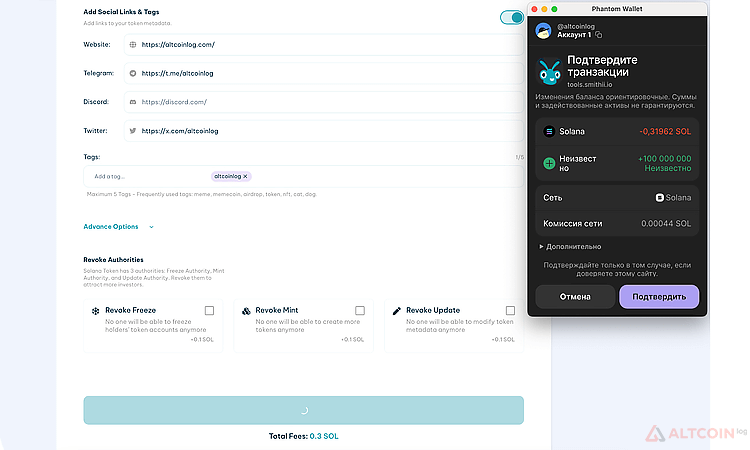Check the Revoke Freeze checkbox
Screen dimensions: 750x450
(210, 311)
